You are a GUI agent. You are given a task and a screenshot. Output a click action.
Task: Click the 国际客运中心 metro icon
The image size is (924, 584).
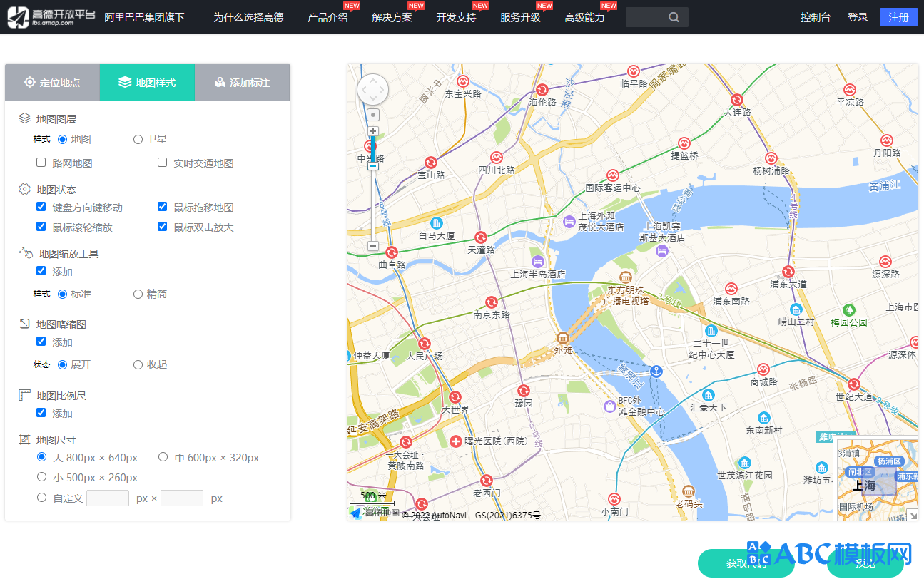pyautogui.click(x=612, y=175)
